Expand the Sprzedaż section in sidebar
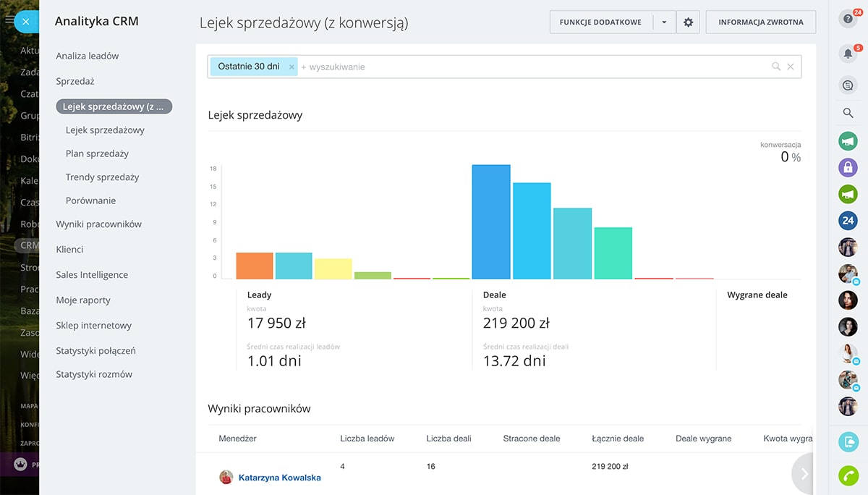Viewport: 868px width, 495px height. pos(75,82)
